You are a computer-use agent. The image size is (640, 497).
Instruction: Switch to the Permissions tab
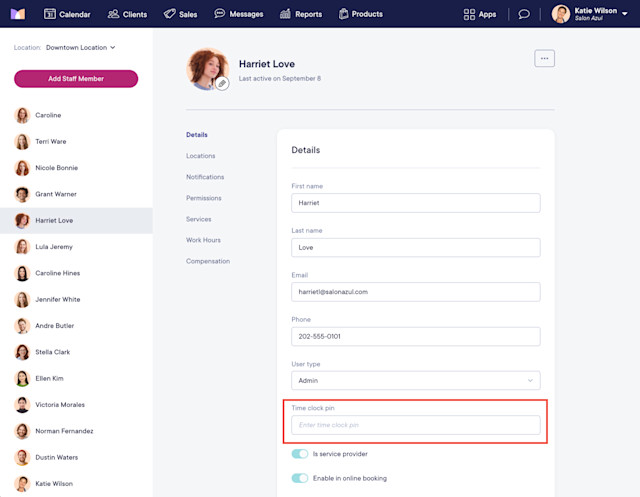coord(204,198)
